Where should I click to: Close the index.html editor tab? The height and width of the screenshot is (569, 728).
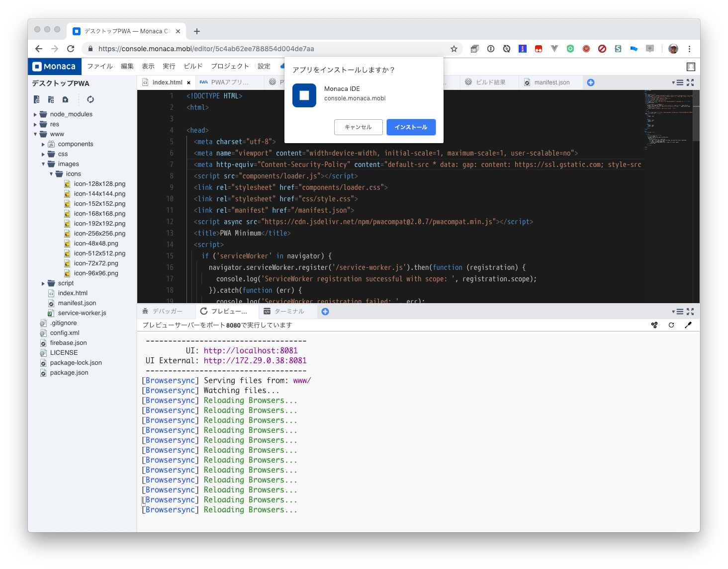coord(189,83)
